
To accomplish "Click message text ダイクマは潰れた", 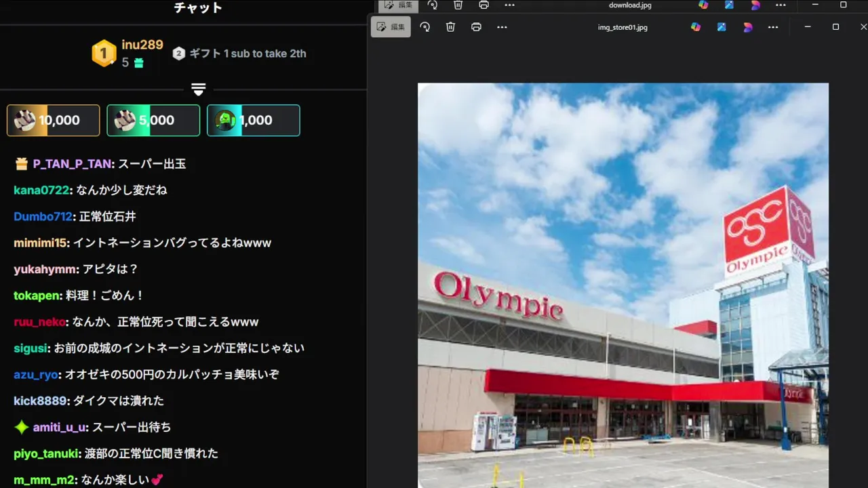I will 119,401.
